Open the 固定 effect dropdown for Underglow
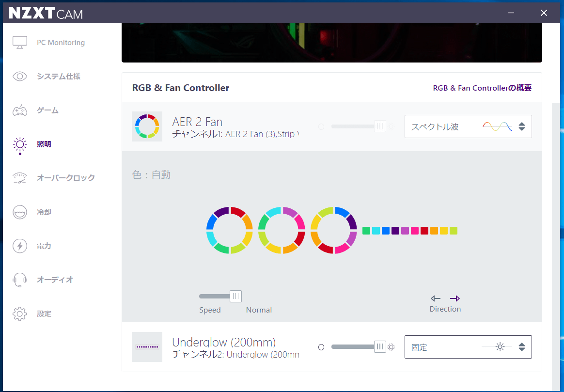This screenshot has height=392, width=564. point(468,347)
